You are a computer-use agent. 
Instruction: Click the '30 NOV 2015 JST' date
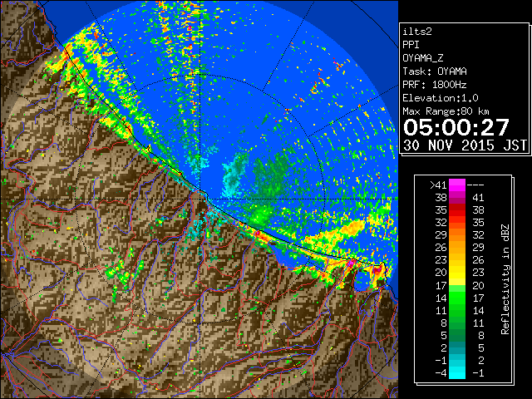[465, 145]
